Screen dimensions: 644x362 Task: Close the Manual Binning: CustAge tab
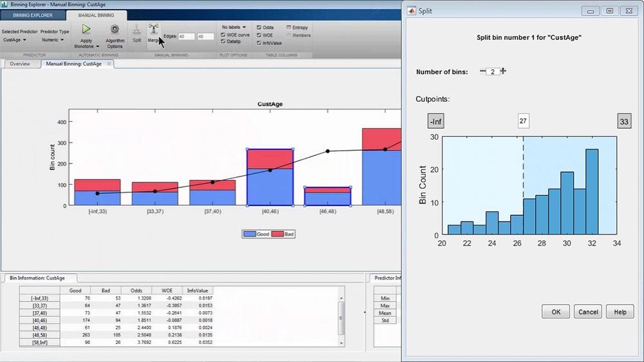pos(109,64)
